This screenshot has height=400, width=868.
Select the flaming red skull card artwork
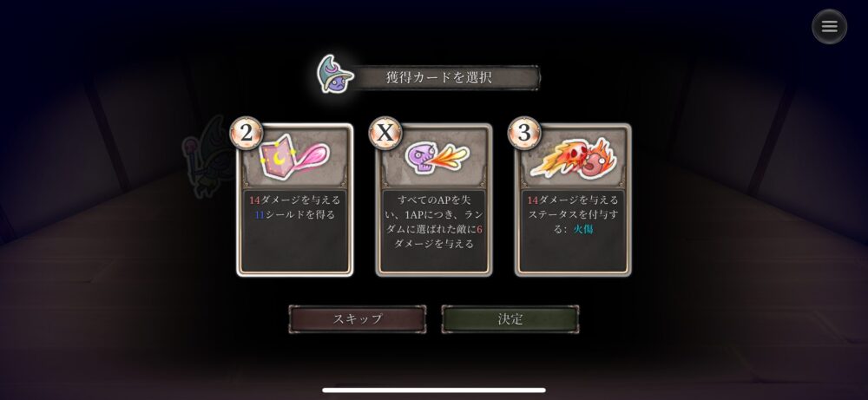(574, 158)
